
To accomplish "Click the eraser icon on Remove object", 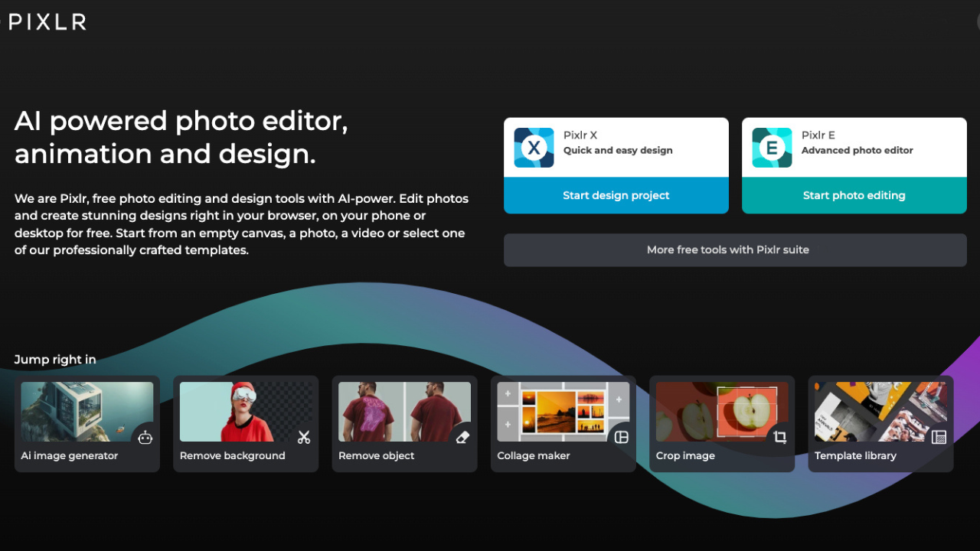I will tap(462, 437).
